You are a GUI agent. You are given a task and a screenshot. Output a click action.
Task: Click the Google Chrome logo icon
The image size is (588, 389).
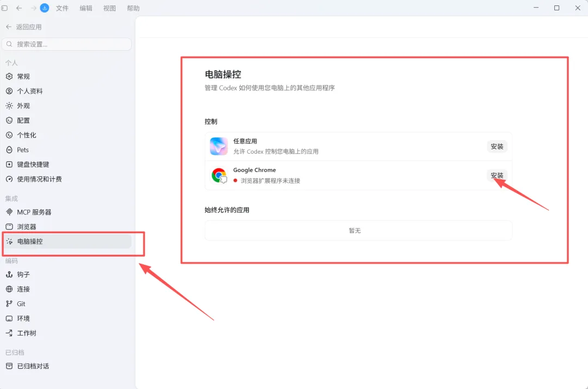click(219, 175)
